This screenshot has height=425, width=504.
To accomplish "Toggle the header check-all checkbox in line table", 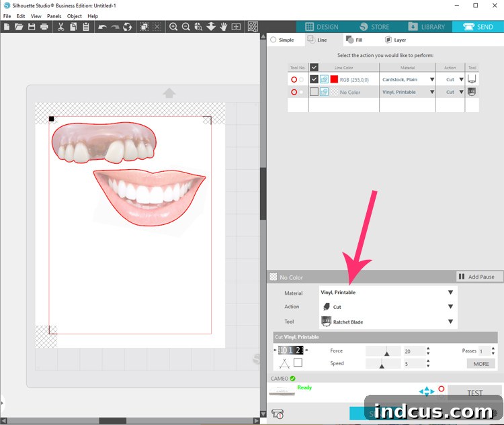I will (314, 67).
